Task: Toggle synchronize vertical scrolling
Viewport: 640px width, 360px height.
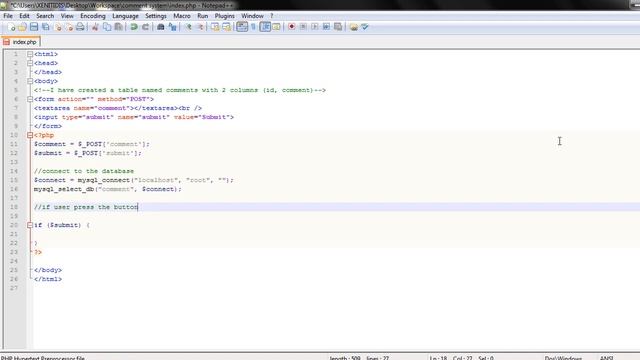Action: (x=215, y=27)
